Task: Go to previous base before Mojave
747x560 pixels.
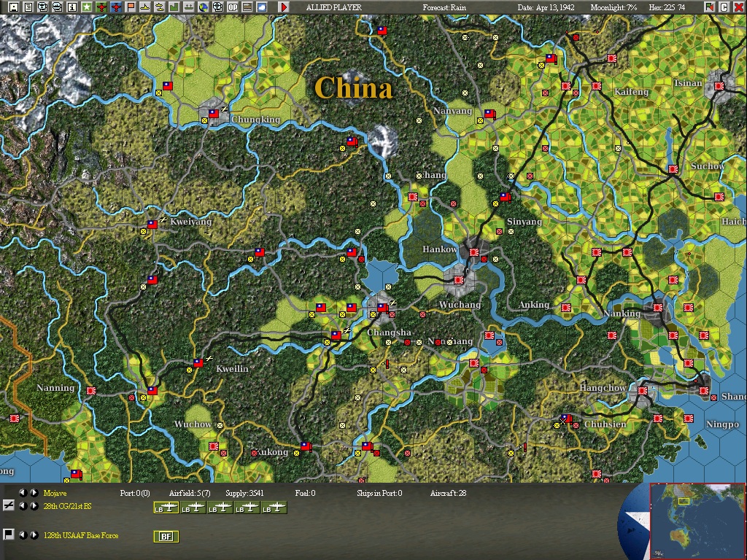Action: click(23, 493)
